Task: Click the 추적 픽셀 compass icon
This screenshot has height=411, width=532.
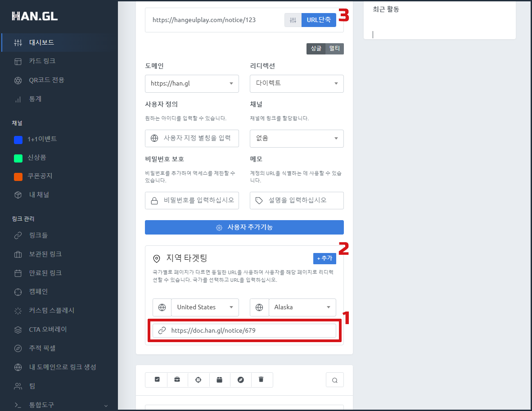Action: (18, 348)
